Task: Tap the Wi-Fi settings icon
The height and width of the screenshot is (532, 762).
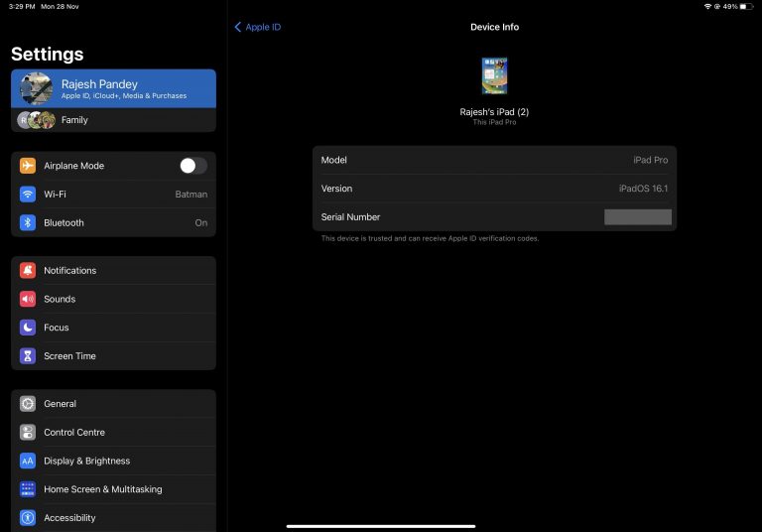Action: [x=28, y=194]
